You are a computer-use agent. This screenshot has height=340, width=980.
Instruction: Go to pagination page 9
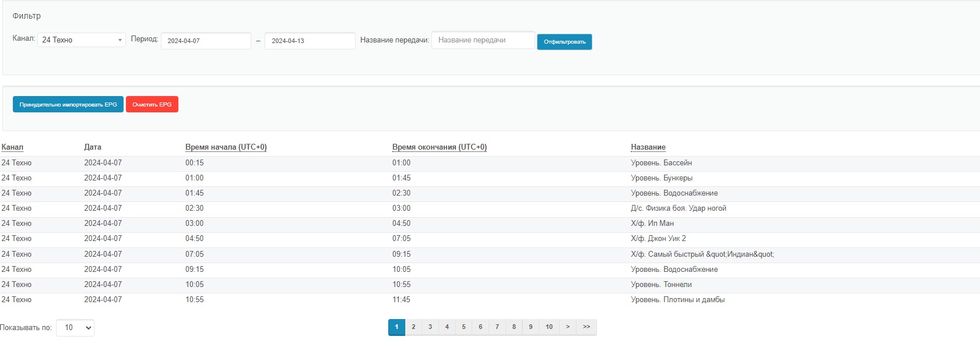point(531,327)
